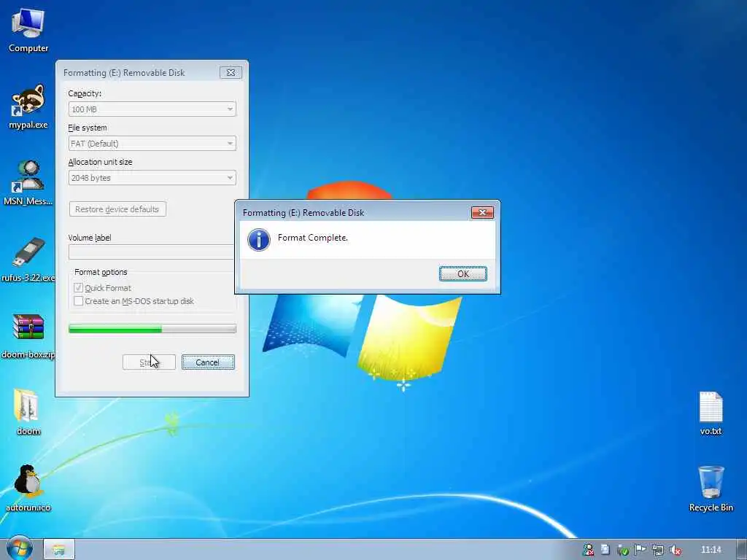Open the Windows Start menu orb
Screen dimensions: 747x560
point(20,549)
